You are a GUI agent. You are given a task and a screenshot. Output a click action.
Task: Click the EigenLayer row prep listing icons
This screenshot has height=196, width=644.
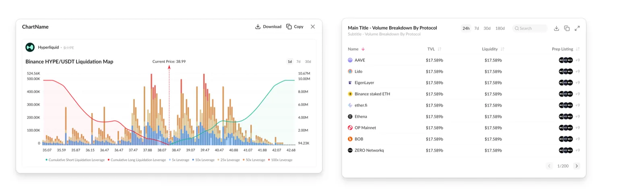point(566,83)
